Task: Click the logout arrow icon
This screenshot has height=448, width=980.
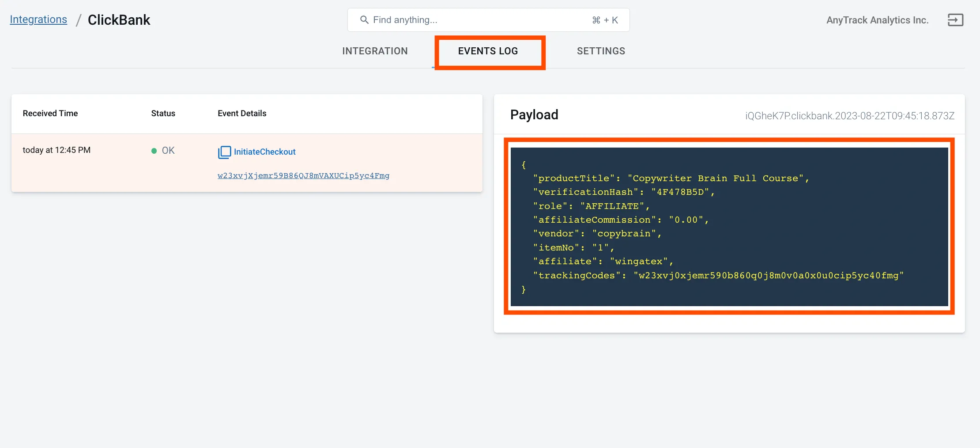Action: point(955,20)
